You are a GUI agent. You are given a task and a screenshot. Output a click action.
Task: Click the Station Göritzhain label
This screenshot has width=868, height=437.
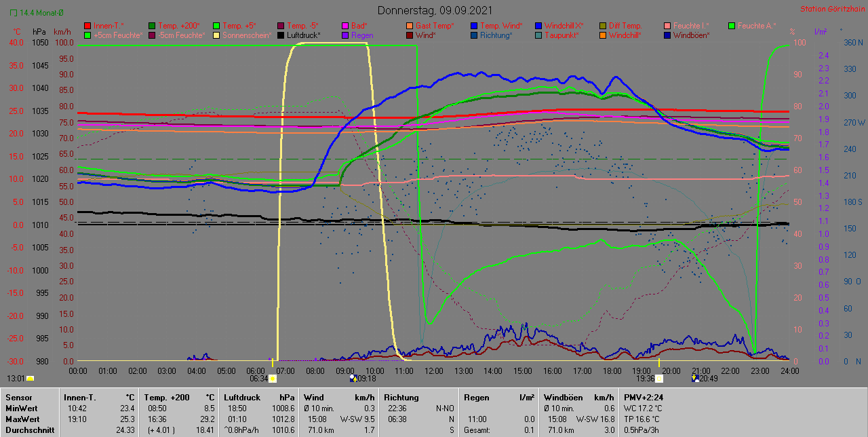(x=831, y=9)
